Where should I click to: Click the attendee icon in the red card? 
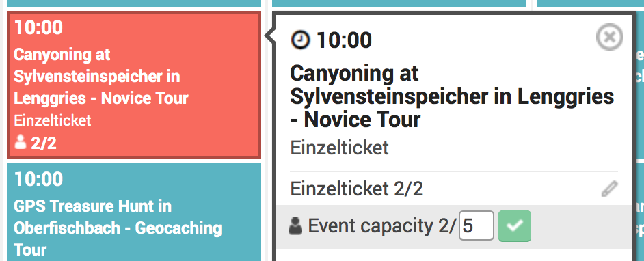(20, 143)
